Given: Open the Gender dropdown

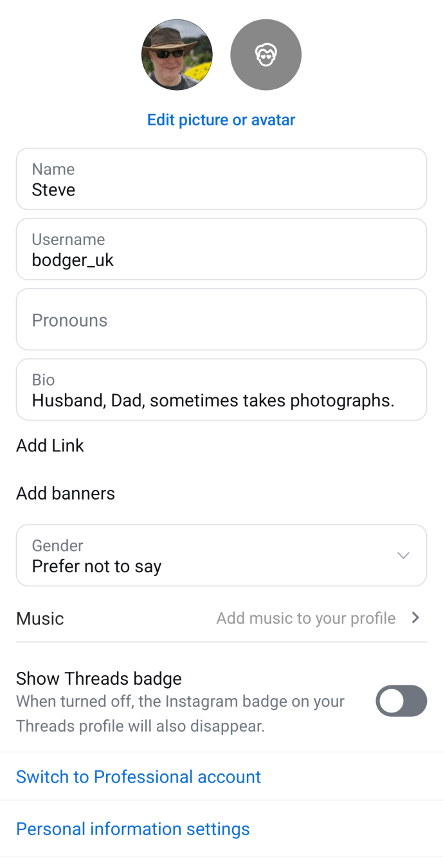Looking at the screenshot, I should [x=221, y=556].
